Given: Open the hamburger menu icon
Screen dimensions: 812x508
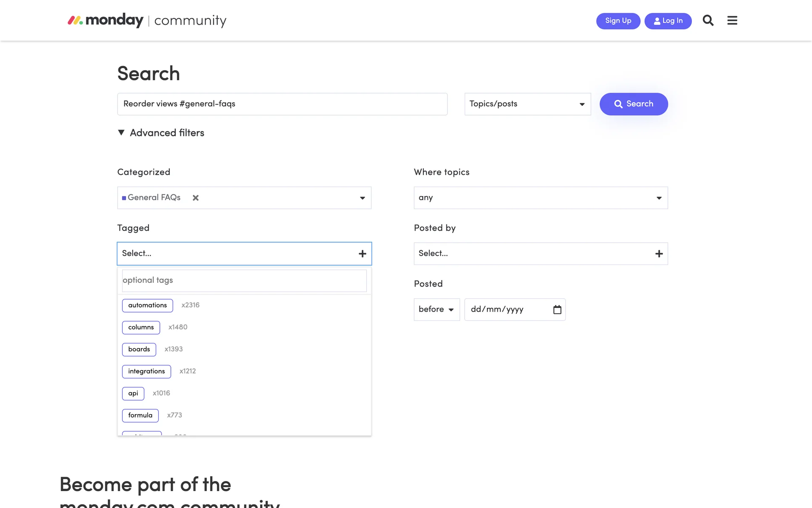Looking at the screenshot, I should click(732, 20).
